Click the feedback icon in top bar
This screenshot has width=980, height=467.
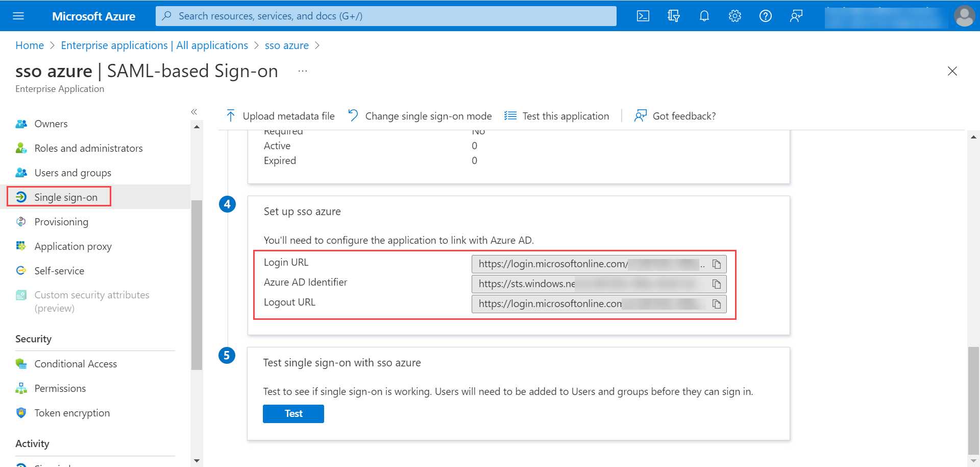tap(796, 16)
